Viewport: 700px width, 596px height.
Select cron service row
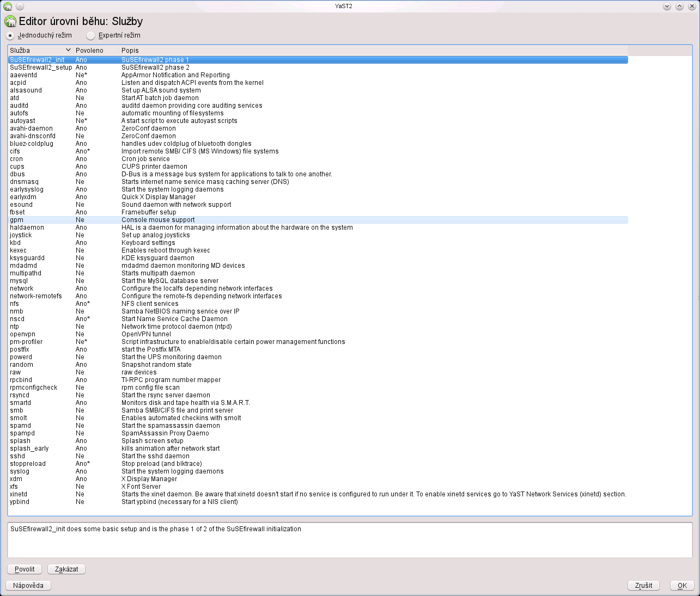click(x=318, y=159)
